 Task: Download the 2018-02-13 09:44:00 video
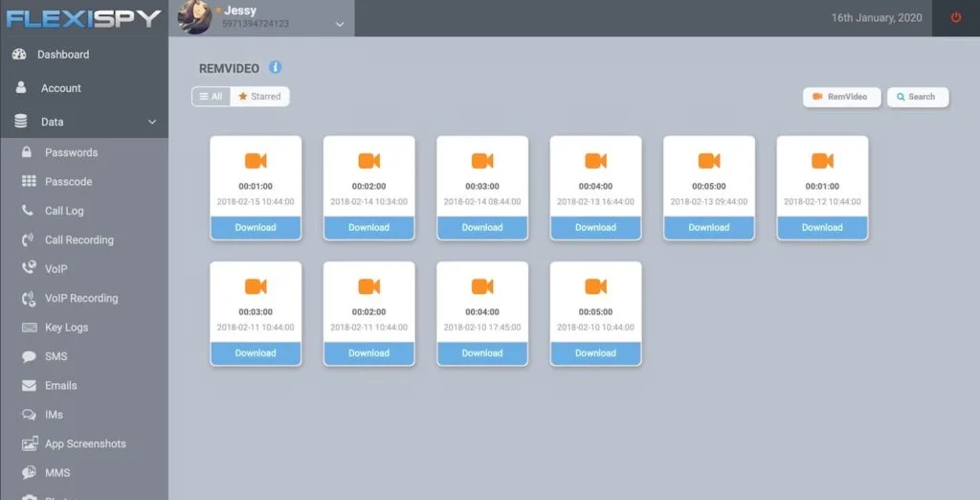(709, 228)
